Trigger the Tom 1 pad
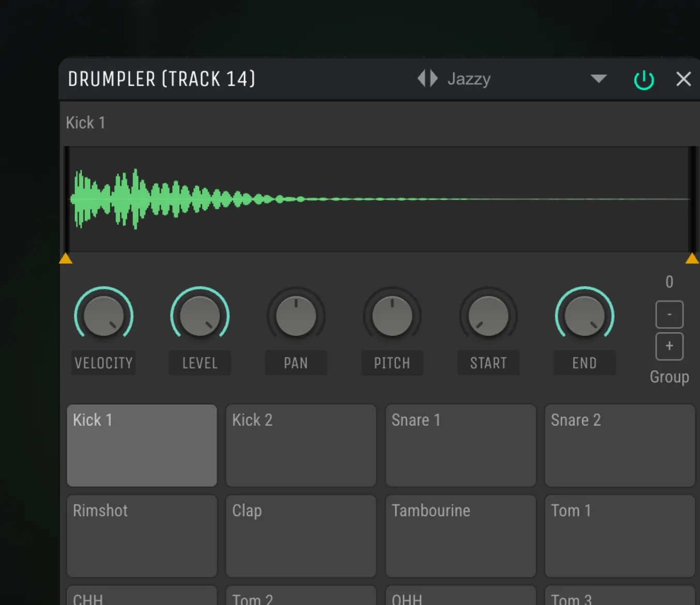Image resolution: width=700 pixels, height=605 pixels. coord(620,536)
